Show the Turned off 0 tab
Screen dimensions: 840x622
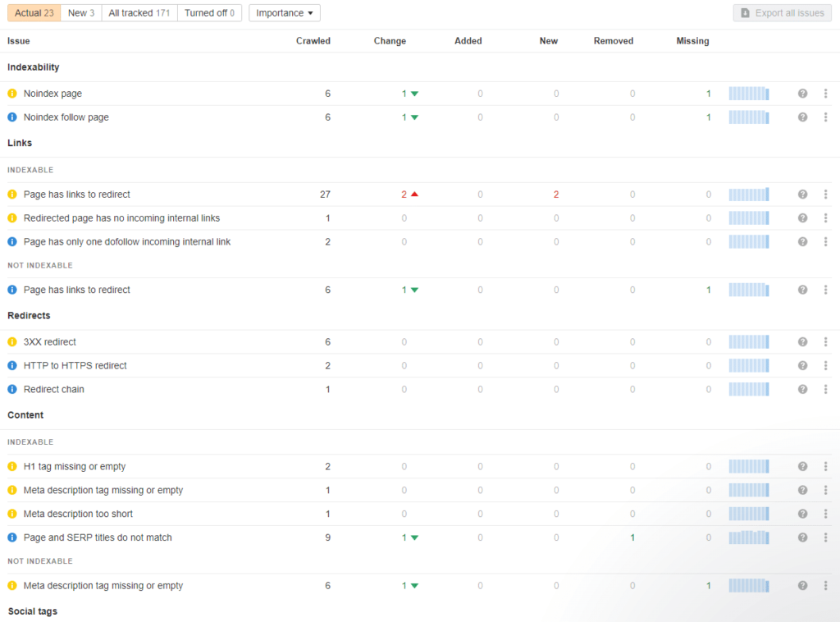[x=209, y=13]
